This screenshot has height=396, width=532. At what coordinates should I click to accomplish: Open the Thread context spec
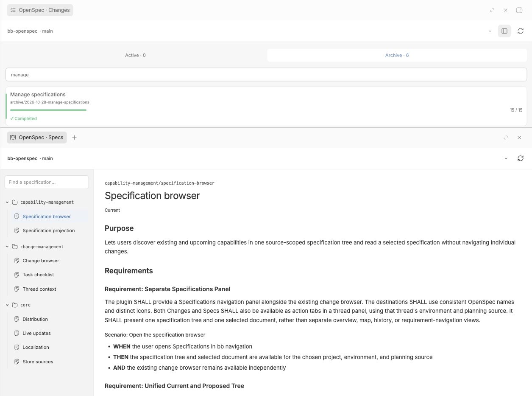pos(50,289)
